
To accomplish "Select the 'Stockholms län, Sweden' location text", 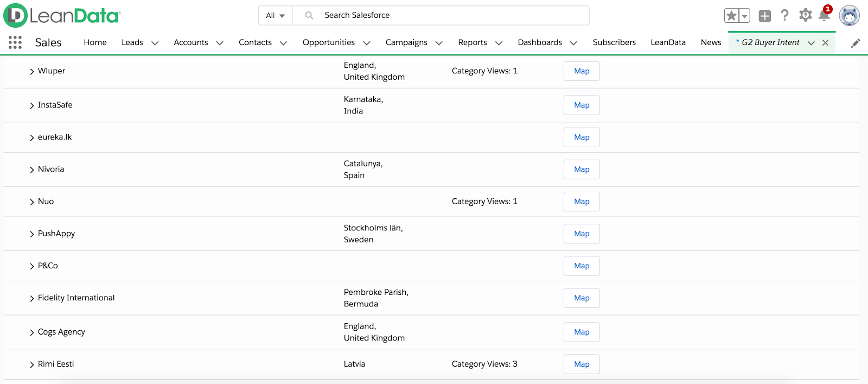I will pos(373,234).
